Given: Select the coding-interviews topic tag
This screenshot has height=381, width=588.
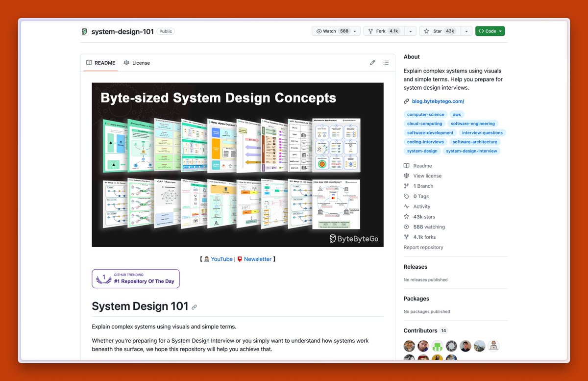Looking at the screenshot, I should click(425, 142).
